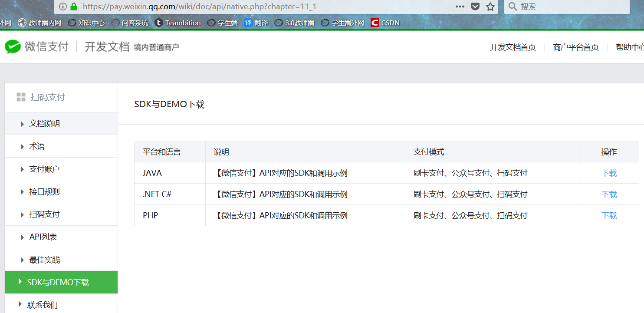Open the page actions three-dots menu
The height and width of the screenshot is (313, 644).
tap(460, 7)
